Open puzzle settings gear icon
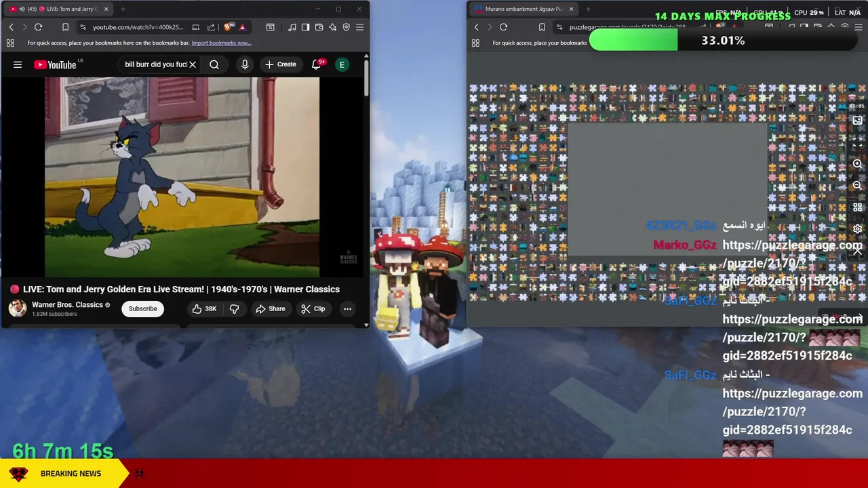The height and width of the screenshot is (488, 868). (x=857, y=229)
